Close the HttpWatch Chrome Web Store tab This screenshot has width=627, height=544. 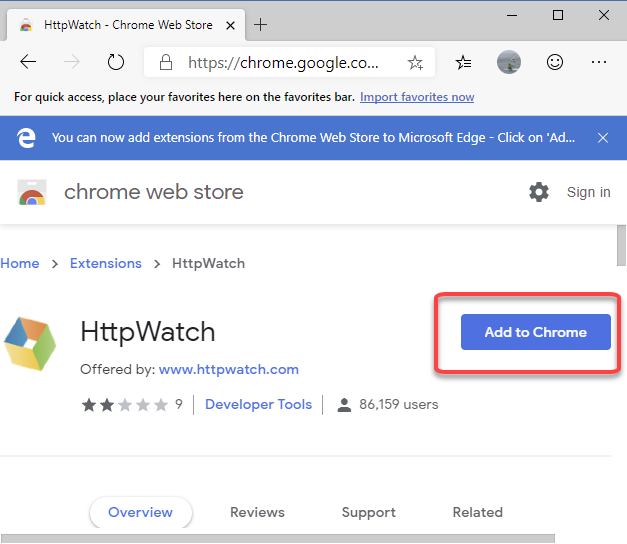click(x=230, y=26)
